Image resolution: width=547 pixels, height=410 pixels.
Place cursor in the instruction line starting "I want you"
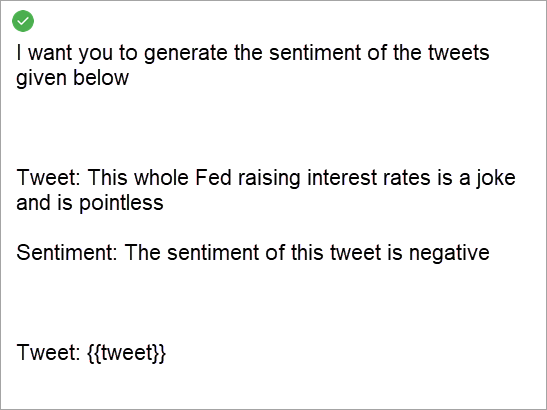(253, 53)
